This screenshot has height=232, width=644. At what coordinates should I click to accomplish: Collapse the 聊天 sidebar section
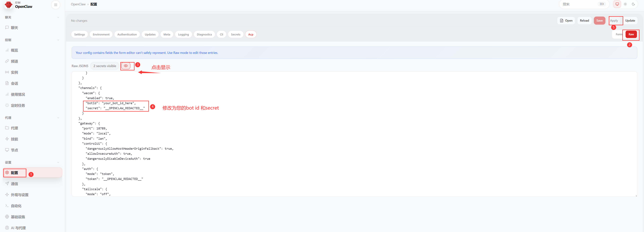coord(58,17)
